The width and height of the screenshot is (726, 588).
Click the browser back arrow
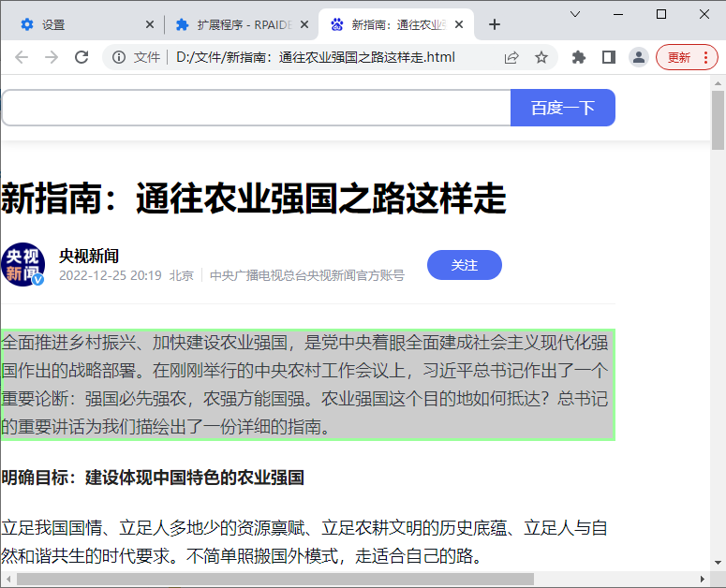22,57
